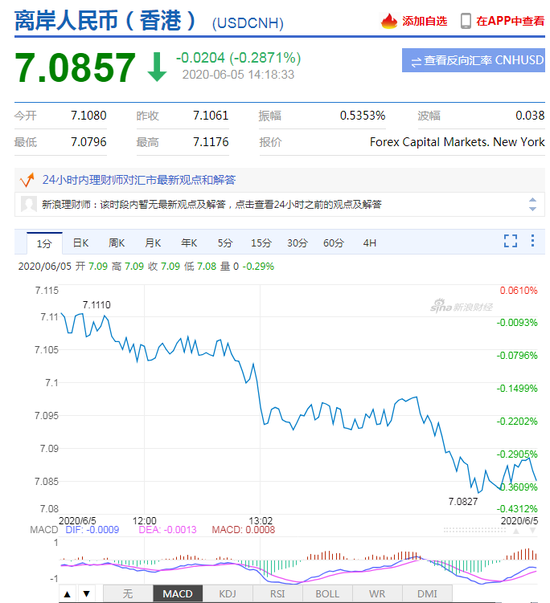This screenshot has width=550, height=603.
Task: Click the timestamp 2020-06-05 14:18:33
Action: [x=238, y=75]
